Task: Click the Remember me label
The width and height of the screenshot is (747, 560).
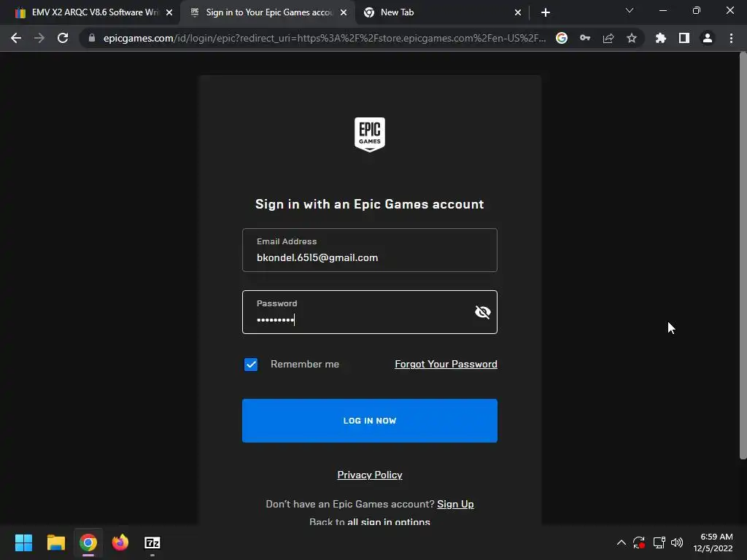Action: coord(305,364)
